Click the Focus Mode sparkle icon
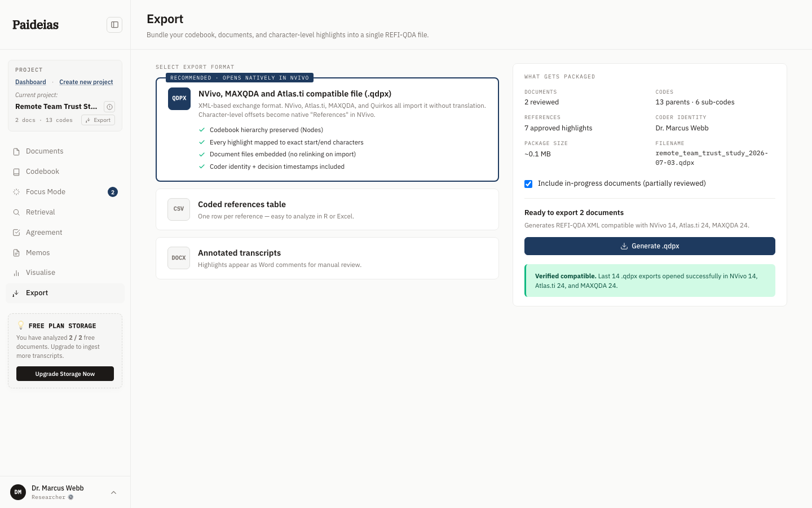The image size is (812, 508). coord(16,192)
